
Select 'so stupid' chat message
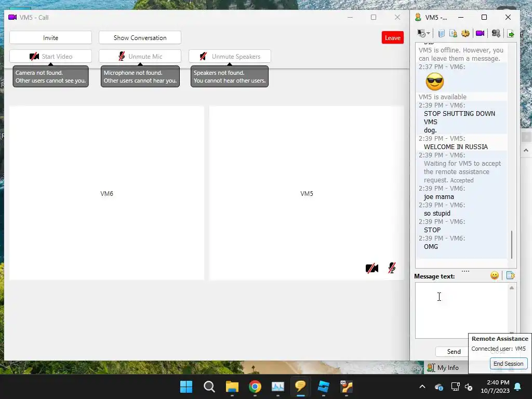437,214
